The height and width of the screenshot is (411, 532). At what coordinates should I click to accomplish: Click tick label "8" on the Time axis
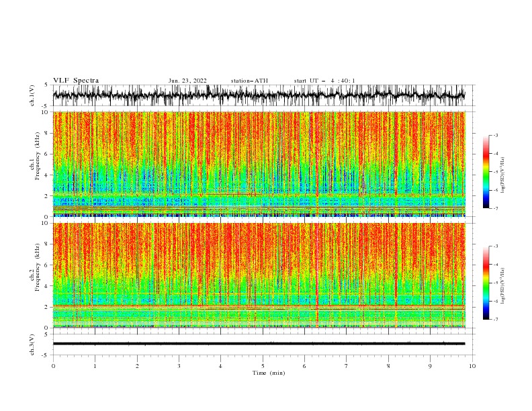(388, 366)
